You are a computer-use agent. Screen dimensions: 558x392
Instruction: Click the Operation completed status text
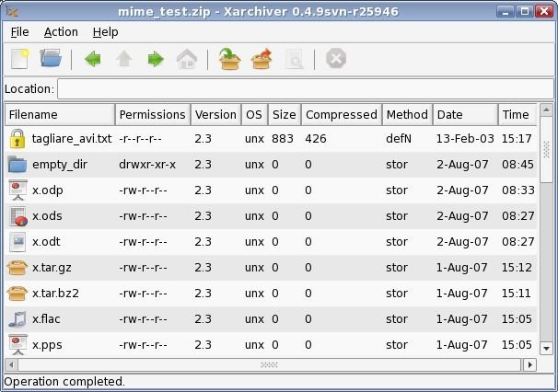[x=64, y=382]
